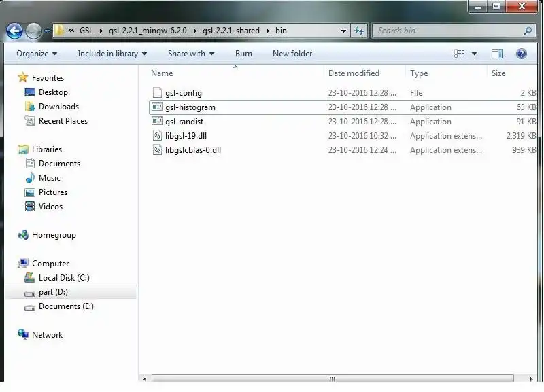
Task: Click the left scroll arrow
Action: pyautogui.click(x=145, y=379)
